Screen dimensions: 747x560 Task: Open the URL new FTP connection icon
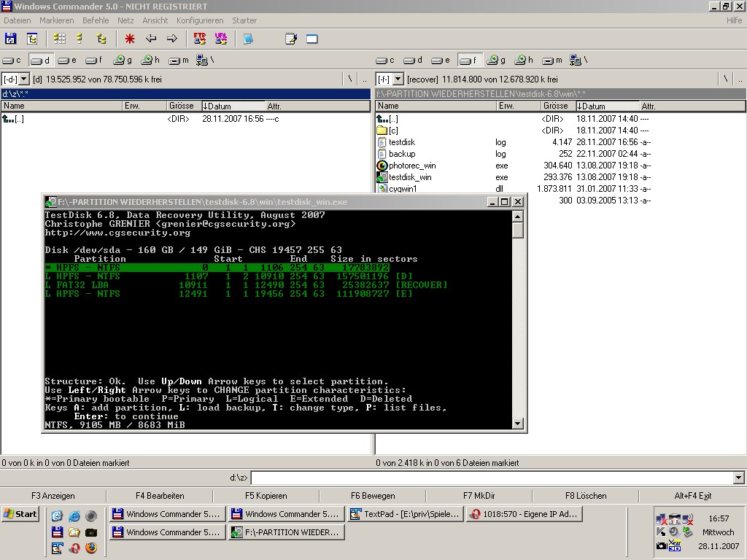pos(221,39)
